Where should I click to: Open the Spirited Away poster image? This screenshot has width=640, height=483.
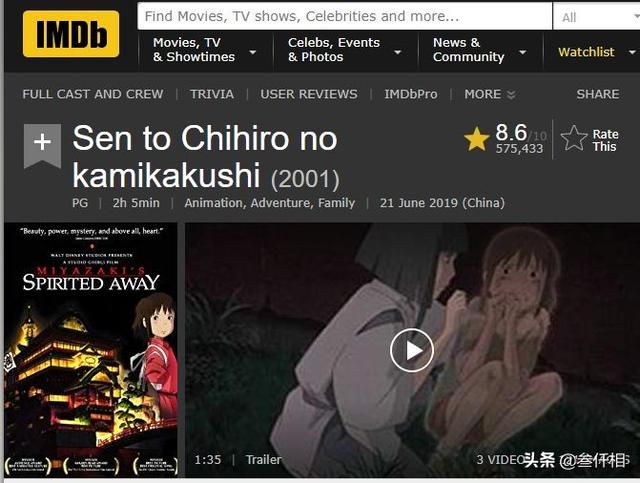91,350
